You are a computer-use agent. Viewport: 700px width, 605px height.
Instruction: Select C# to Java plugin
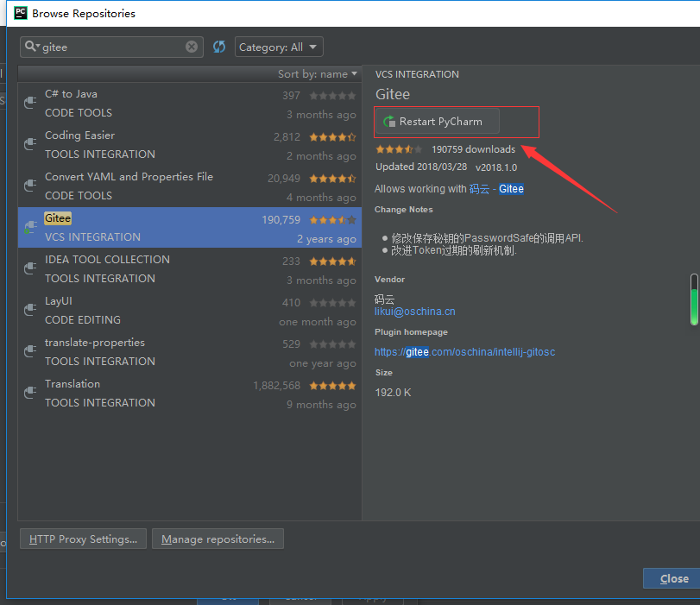[x=190, y=104]
